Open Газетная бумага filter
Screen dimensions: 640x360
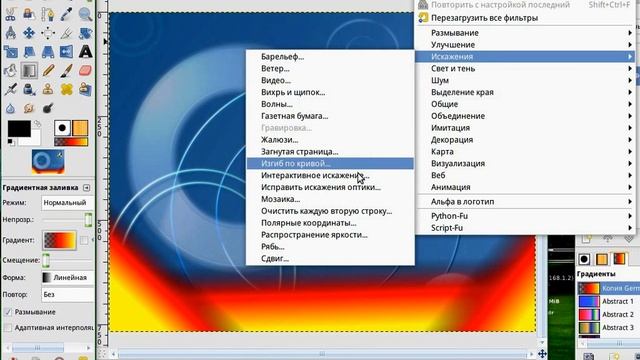[330, 116]
